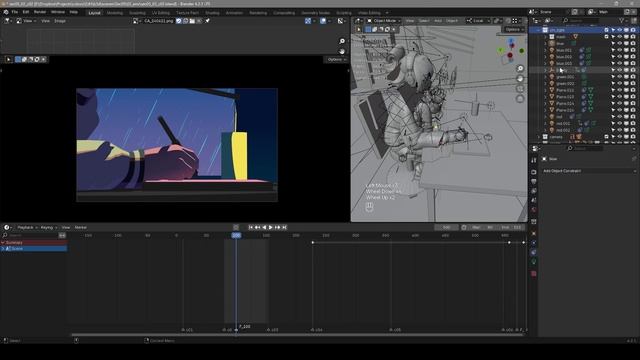Switch to the Shading workspace tab

pos(212,13)
